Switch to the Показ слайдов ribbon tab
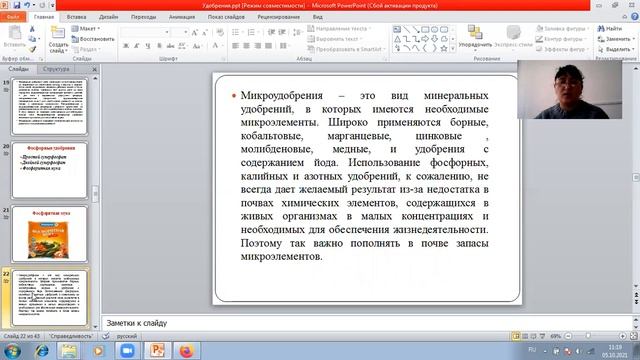The height and width of the screenshot is (360, 640). (226, 17)
